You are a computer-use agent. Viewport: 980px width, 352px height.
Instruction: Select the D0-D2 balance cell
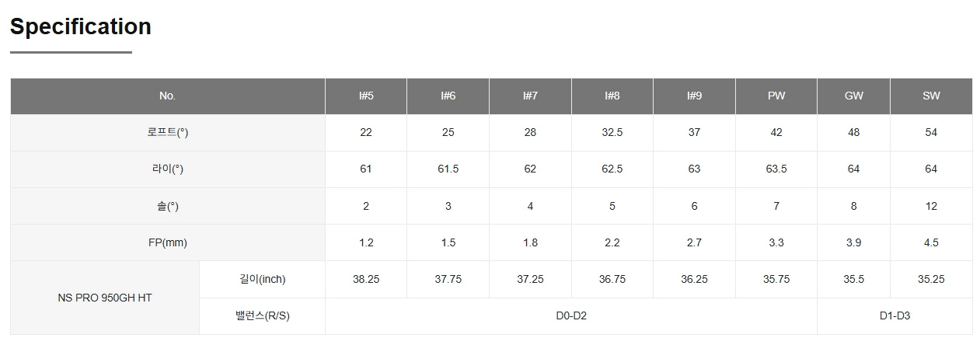click(571, 316)
